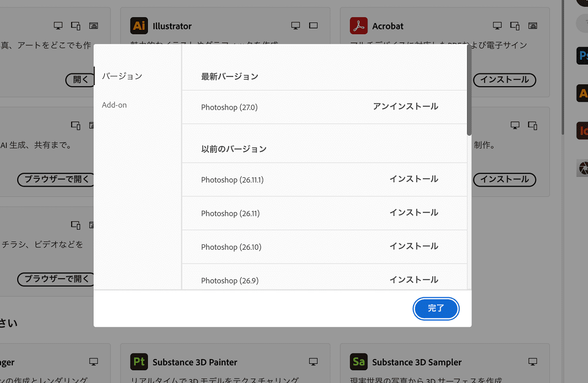Click the Illustrator title text
Image resolution: width=588 pixels, height=383 pixels.
(172, 26)
